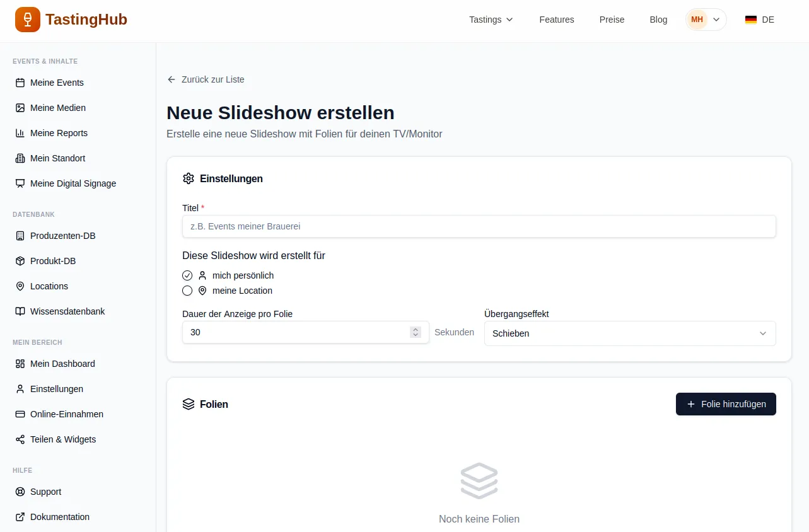This screenshot has height=532, width=809.
Task: Open the MH user account dropdown
Action: click(706, 20)
